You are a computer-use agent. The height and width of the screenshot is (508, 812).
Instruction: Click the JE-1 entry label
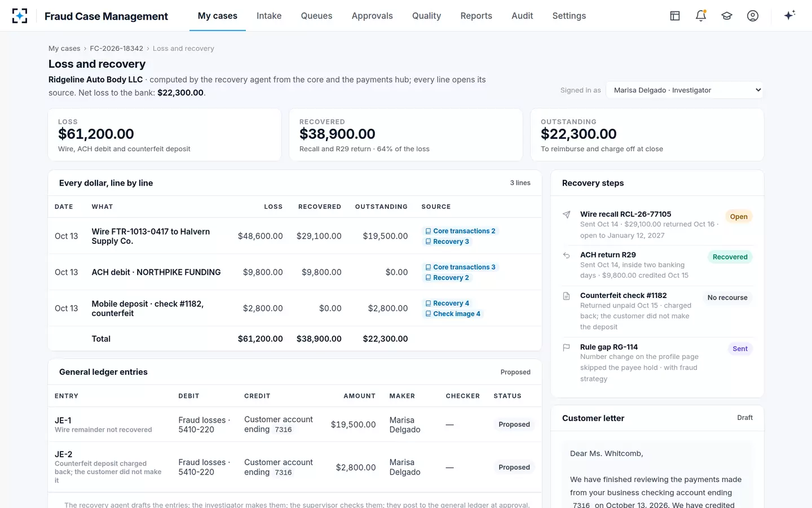coord(63,421)
